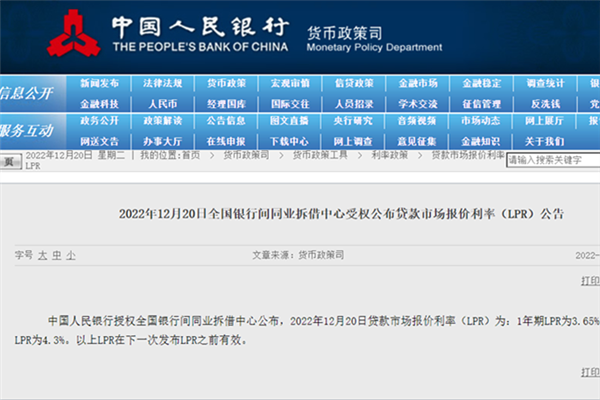Image resolution: width=600 pixels, height=400 pixels.
Task: Go to 货币政策工具 breadcrumb link
Action: (x=320, y=155)
